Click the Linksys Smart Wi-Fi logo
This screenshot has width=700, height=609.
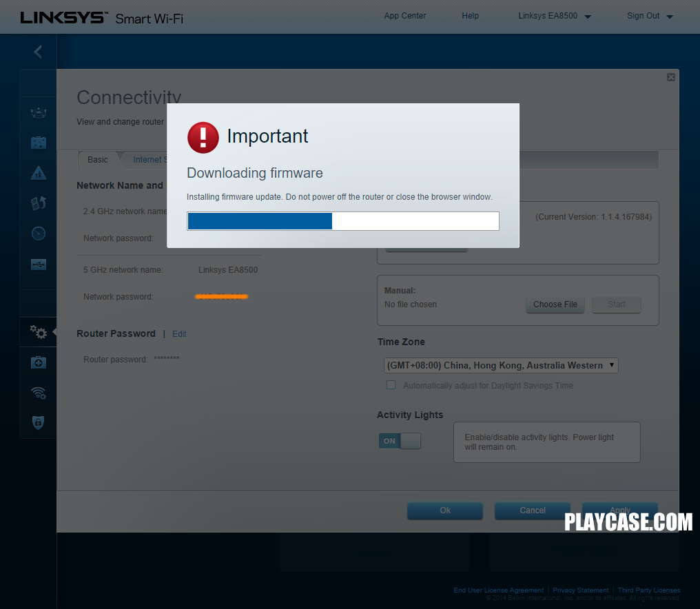[x=102, y=18]
